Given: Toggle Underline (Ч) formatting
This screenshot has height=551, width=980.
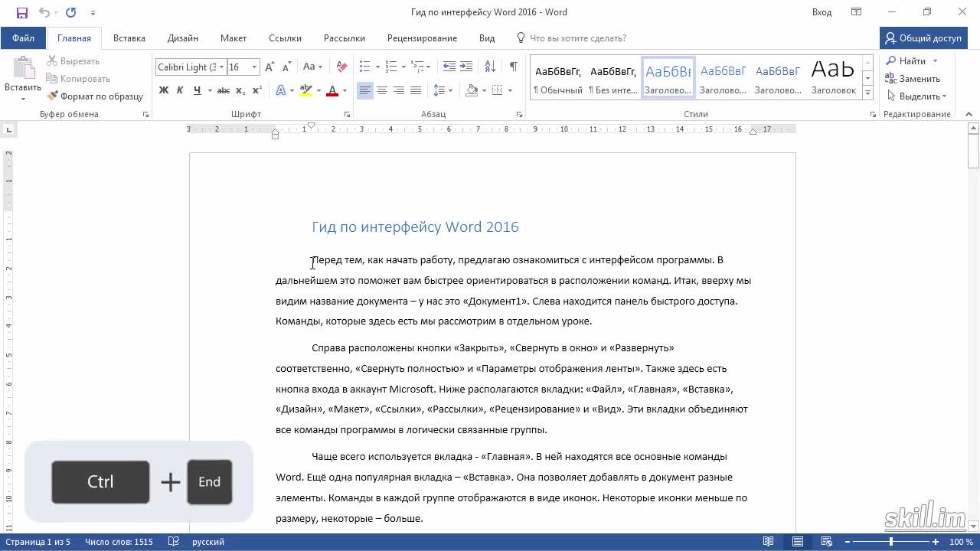Looking at the screenshot, I should point(197,90).
